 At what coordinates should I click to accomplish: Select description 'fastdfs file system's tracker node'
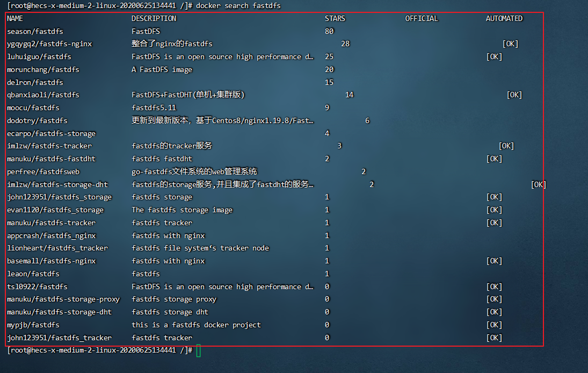point(200,248)
